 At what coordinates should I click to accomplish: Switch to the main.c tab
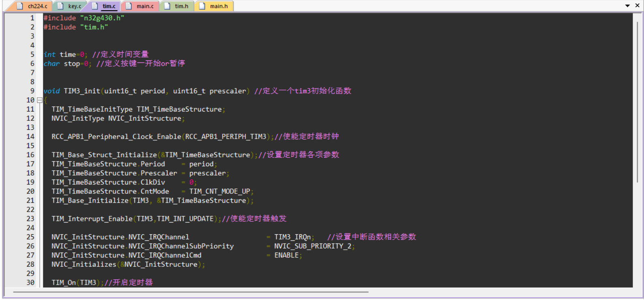145,6
